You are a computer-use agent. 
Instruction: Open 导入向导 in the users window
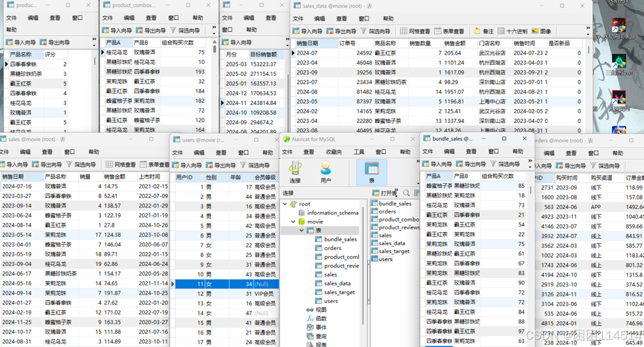[x=187, y=166]
